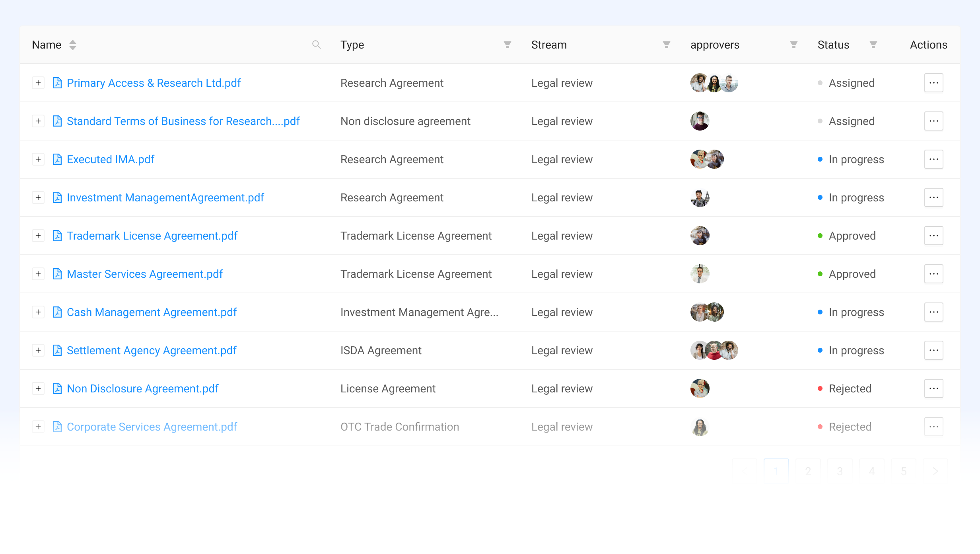
Task: Open Non Disclosure Agreement.pdf link
Action: click(x=143, y=388)
